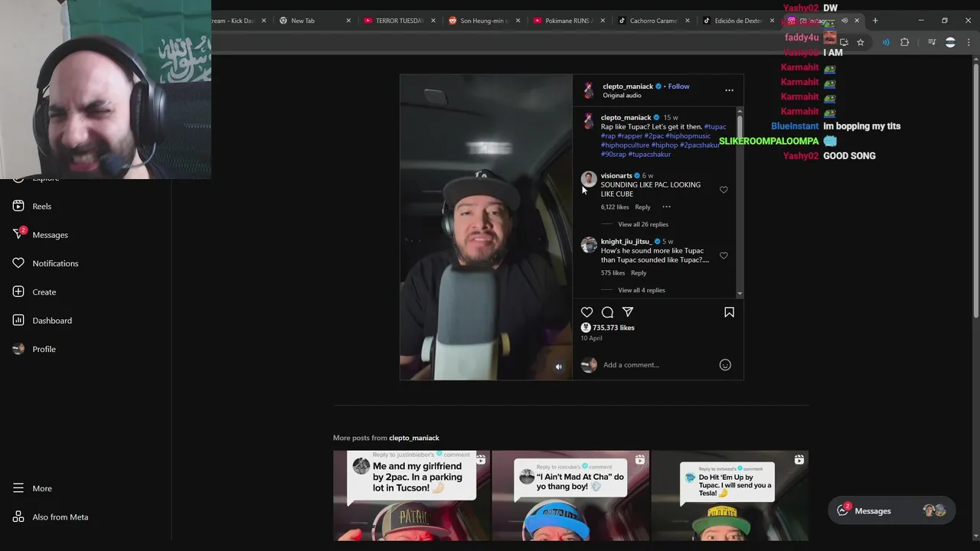Like visionarts comment
Image resolution: width=980 pixels, height=551 pixels.
pyautogui.click(x=724, y=189)
